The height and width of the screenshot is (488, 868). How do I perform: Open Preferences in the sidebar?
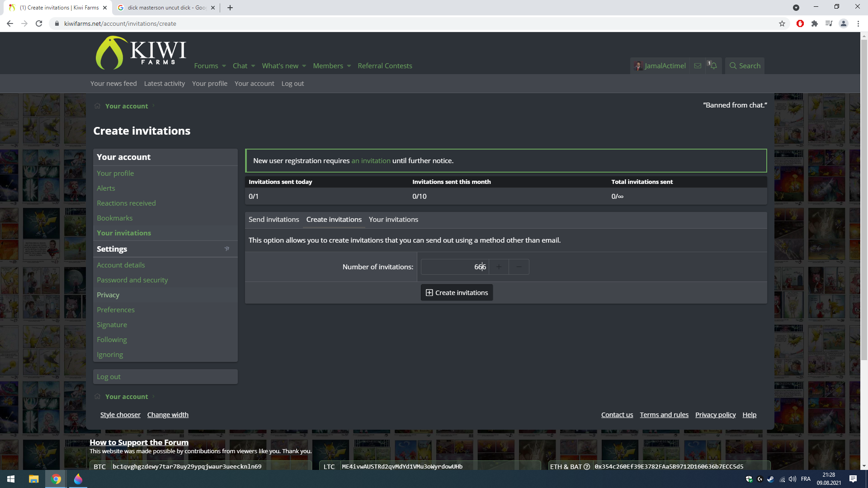116,310
